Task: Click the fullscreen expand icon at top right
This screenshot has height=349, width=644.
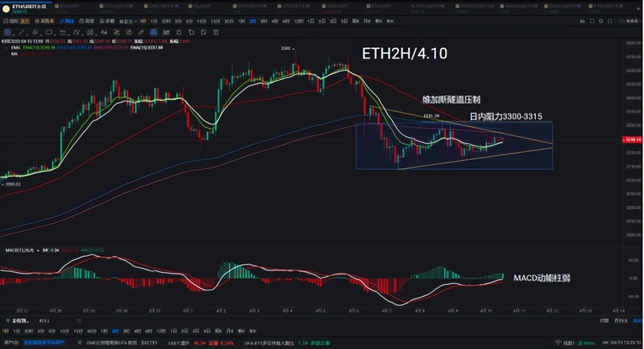Action: 610,21
